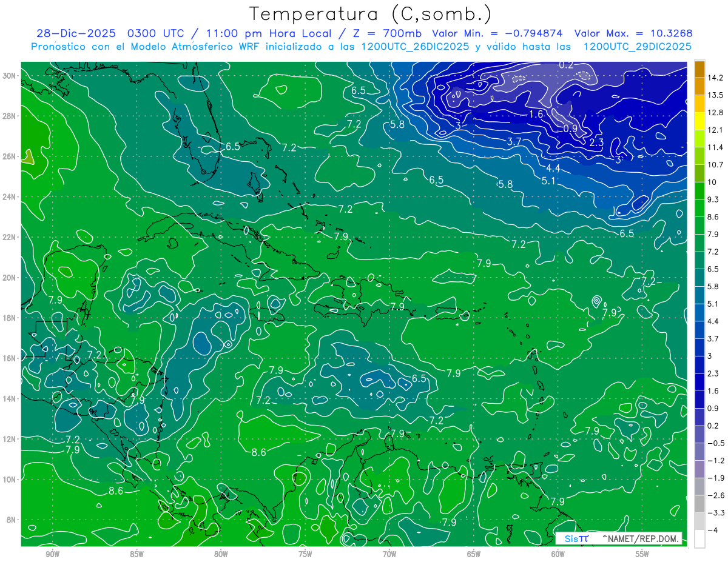The width and height of the screenshot is (728, 562).
Task: Click the 1.6 contour label on the map
Action: click(536, 114)
